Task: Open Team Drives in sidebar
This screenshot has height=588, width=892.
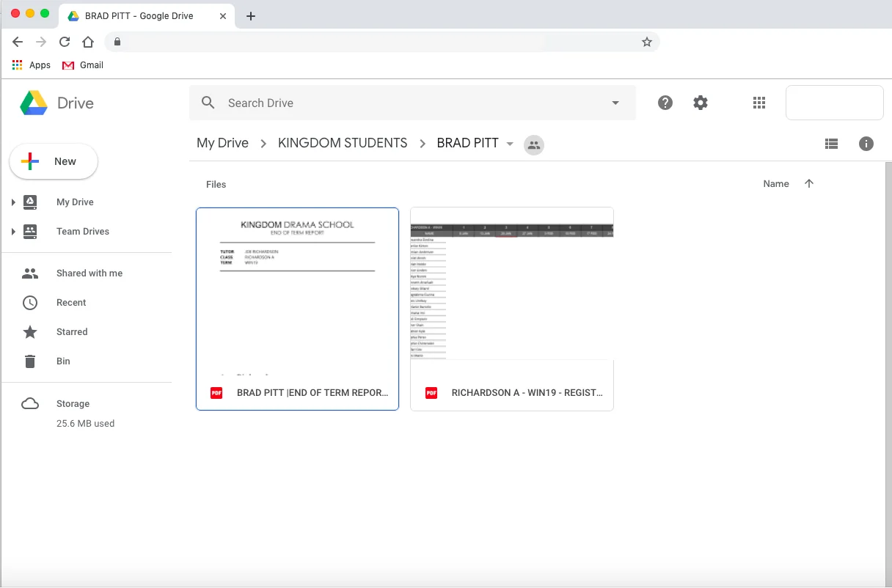Action: coord(83,232)
